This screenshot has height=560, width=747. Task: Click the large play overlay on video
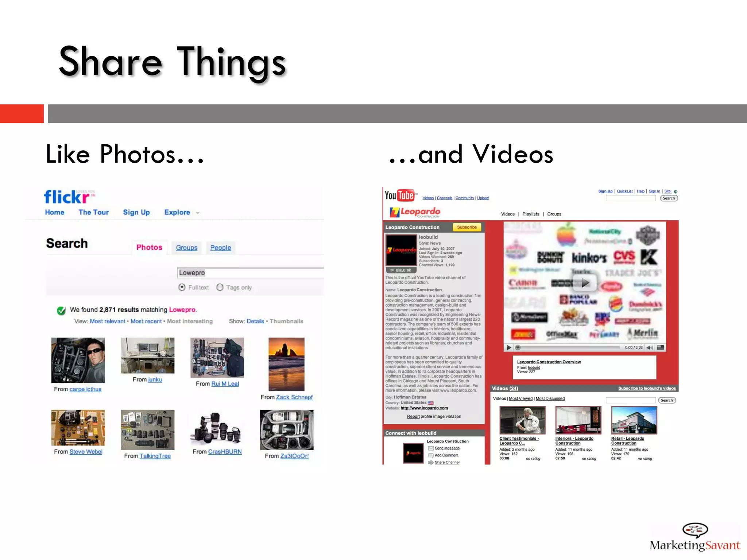click(x=585, y=283)
